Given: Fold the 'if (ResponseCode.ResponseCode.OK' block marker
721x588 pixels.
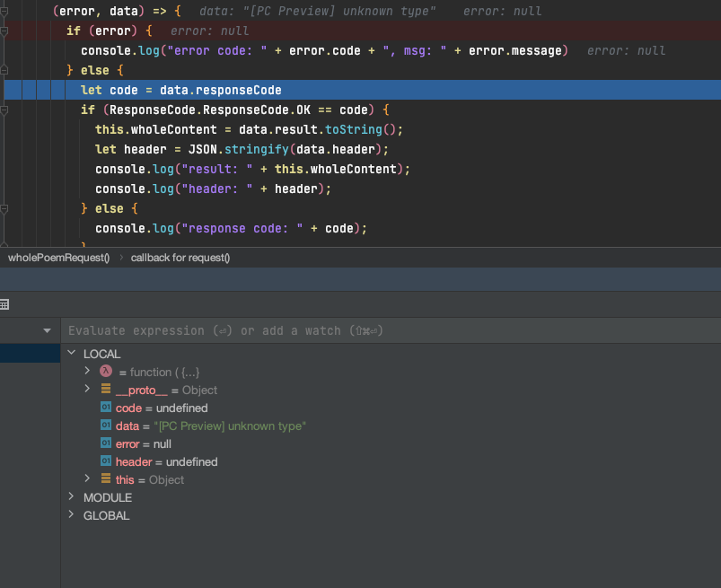Looking at the screenshot, I should [x=4, y=110].
